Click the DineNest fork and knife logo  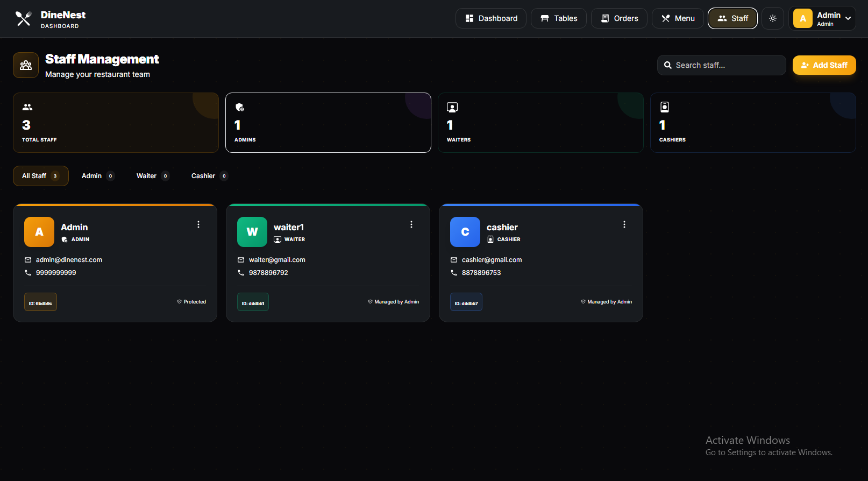tap(23, 19)
